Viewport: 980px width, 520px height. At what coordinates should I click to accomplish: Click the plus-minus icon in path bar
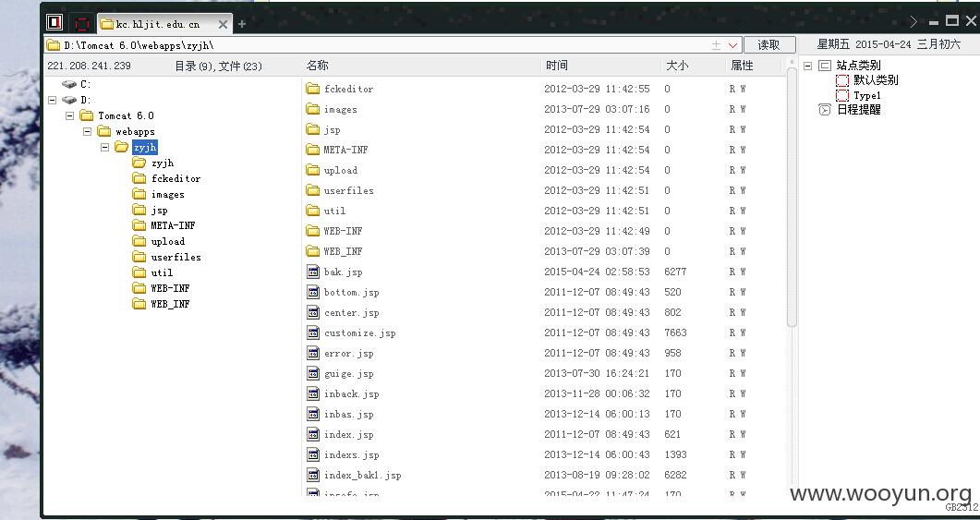(716, 45)
